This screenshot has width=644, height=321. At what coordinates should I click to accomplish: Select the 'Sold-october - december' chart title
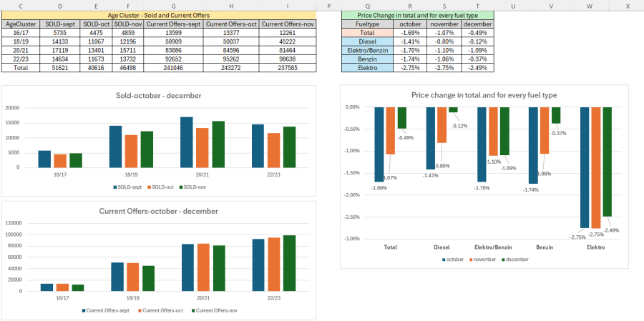(x=158, y=96)
